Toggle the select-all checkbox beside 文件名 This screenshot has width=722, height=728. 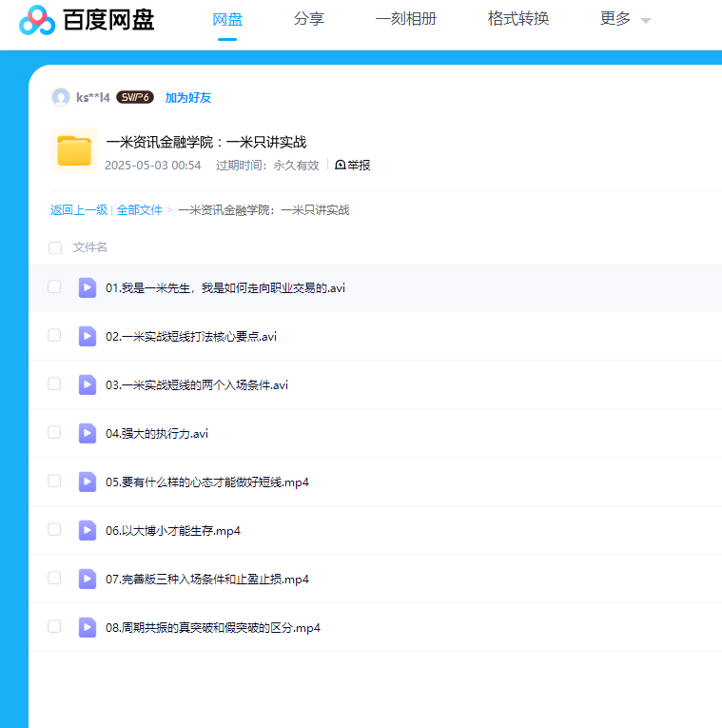pyautogui.click(x=55, y=247)
